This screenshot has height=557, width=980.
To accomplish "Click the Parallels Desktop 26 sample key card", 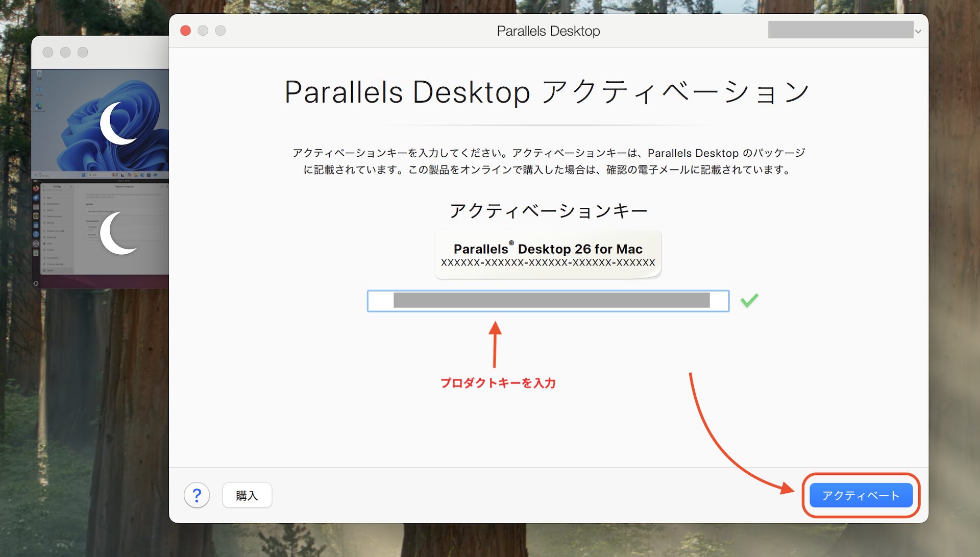I will point(548,255).
